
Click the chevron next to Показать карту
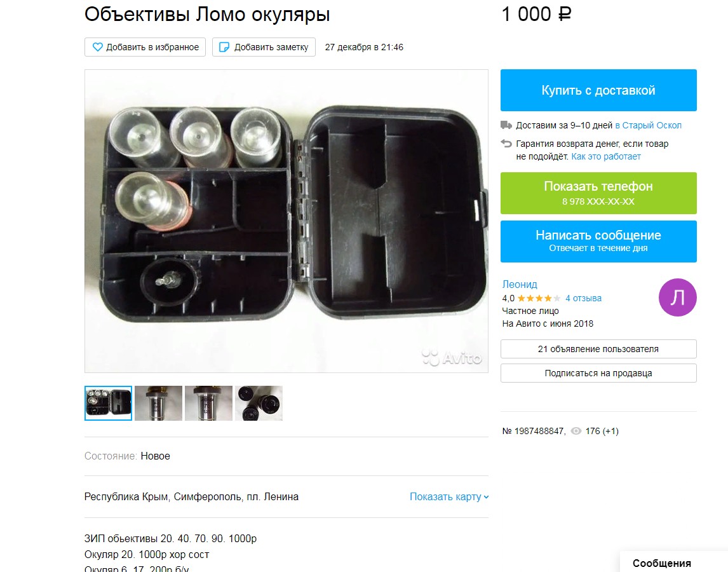486,497
